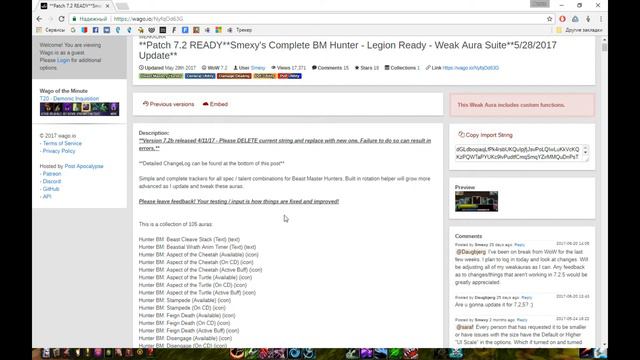Click the blue triangle extension icon
The width and height of the screenshot is (640, 360).
pos(575,19)
